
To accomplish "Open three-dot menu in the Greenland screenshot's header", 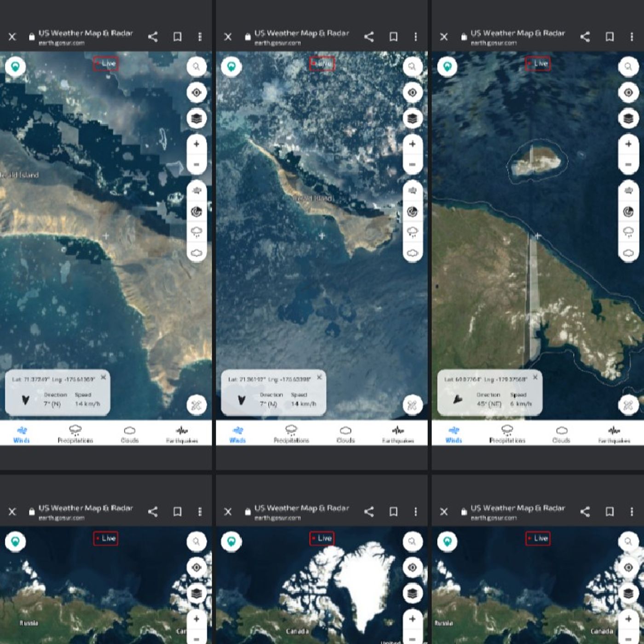I will point(415,512).
